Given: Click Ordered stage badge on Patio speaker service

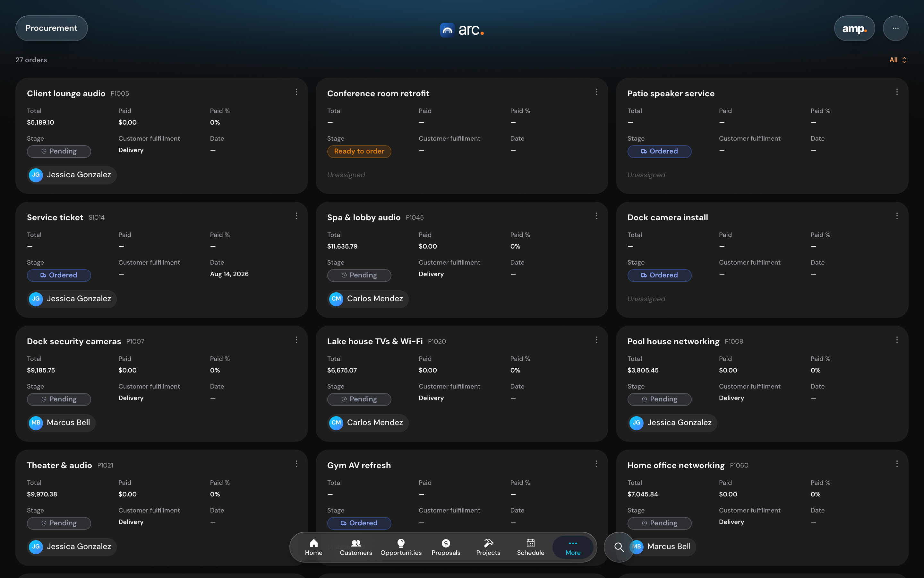Looking at the screenshot, I should [659, 151].
